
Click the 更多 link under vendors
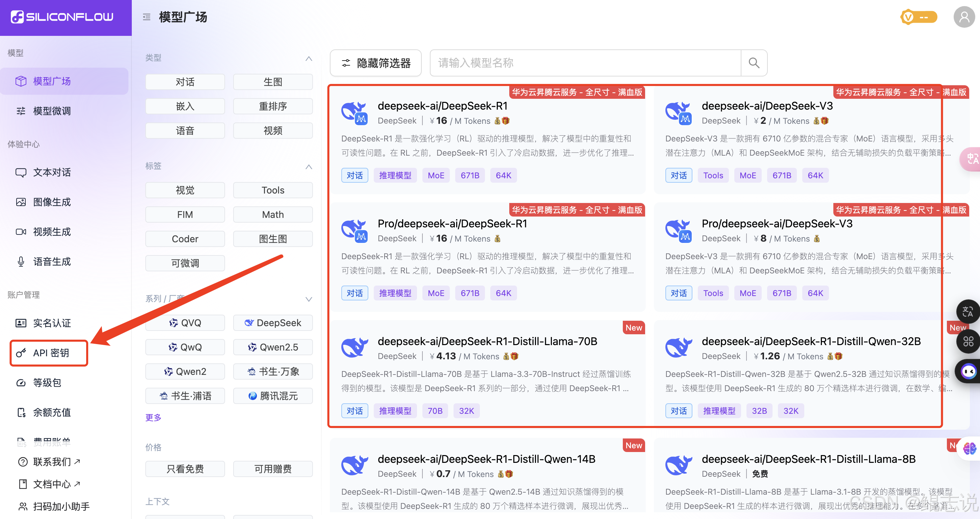point(153,418)
